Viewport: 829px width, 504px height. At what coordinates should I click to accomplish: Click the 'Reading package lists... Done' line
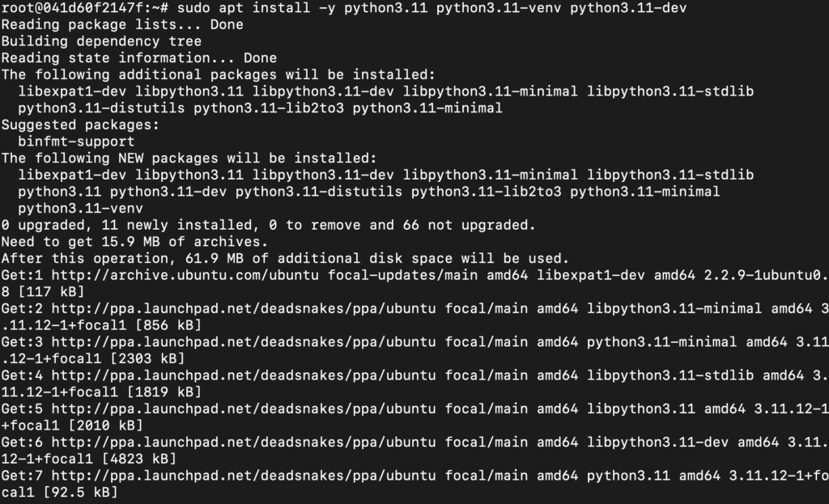pyautogui.click(x=122, y=25)
